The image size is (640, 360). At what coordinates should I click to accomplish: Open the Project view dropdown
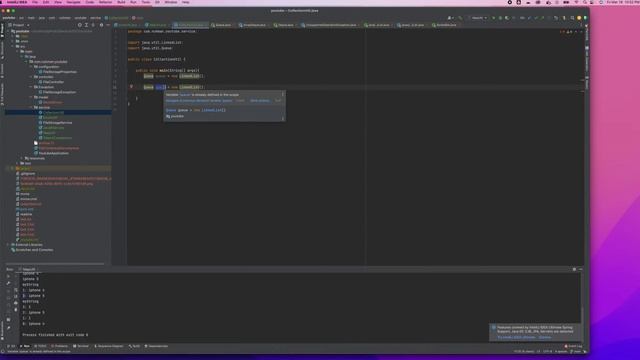point(19,25)
